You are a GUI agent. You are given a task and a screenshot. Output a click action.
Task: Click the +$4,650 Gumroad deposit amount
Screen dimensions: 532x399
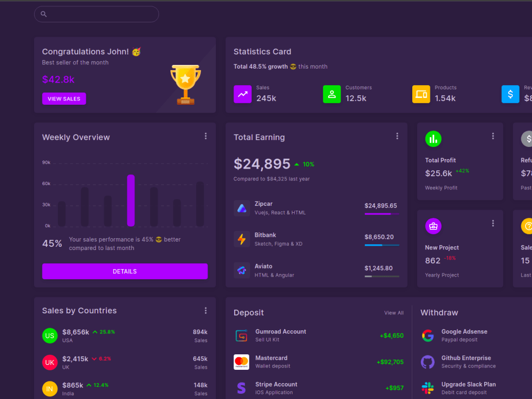pyautogui.click(x=392, y=336)
